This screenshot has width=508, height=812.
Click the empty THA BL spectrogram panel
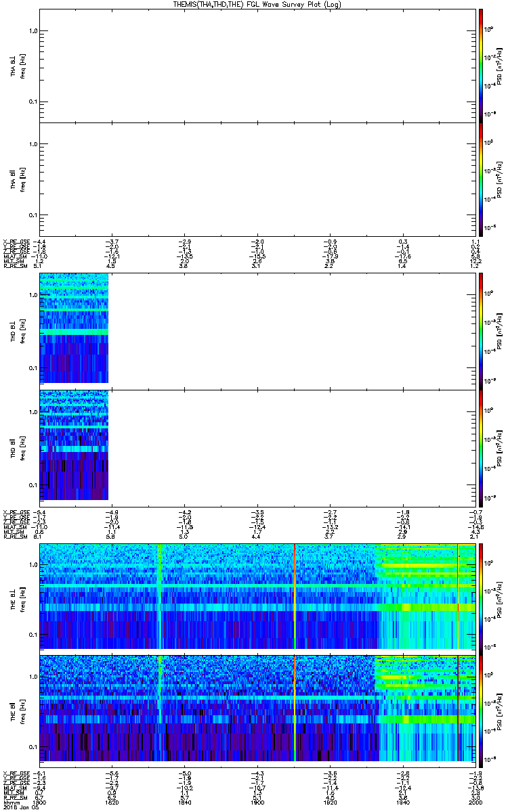[257, 65]
